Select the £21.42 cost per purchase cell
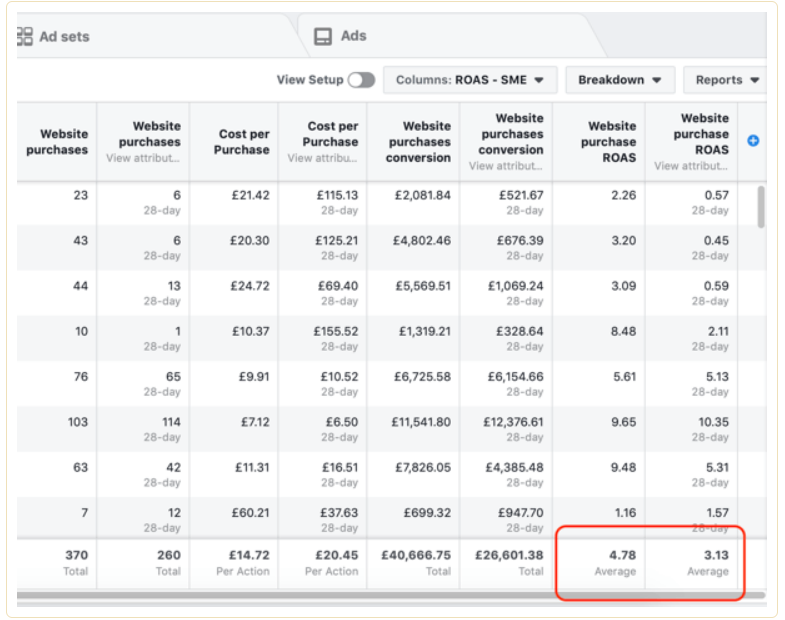The width and height of the screenshot is (785, 620). point(250,195)
